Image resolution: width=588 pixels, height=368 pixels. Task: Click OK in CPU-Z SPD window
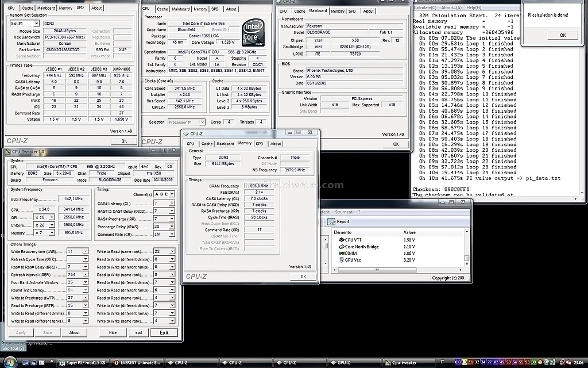[x=124, y=141]
